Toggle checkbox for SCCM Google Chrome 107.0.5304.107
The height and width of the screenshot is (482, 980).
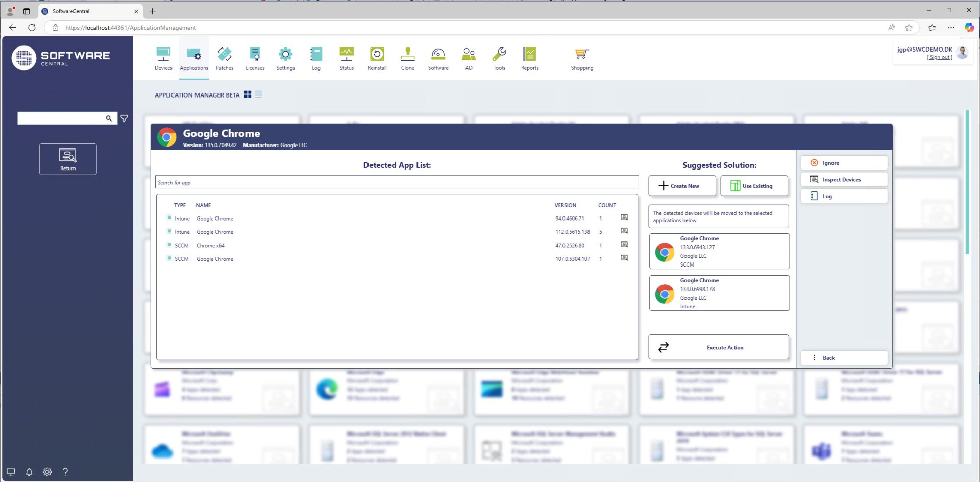pos(169,258)
